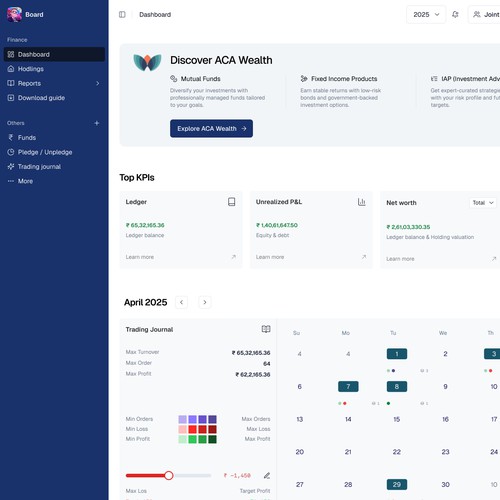The image size is (500, 500).
Task: Click the More ellipsis icon
Action: [x=11, y=181]
